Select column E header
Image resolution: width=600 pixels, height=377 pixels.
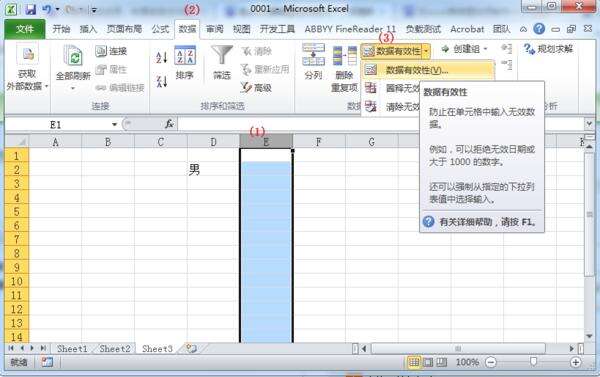coord(266,142)
